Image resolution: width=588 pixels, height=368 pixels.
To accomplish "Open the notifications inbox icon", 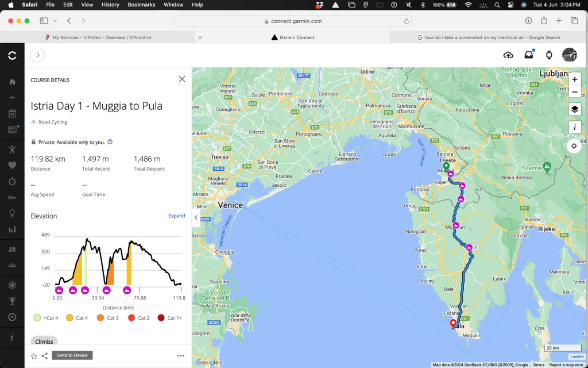I will pos(528,55).
